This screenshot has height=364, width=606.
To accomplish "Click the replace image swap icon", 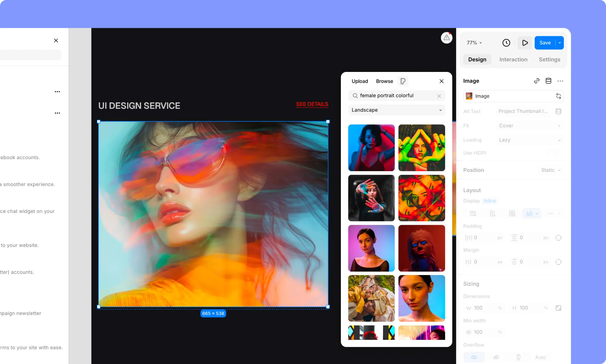I will [x=558, y=96].
